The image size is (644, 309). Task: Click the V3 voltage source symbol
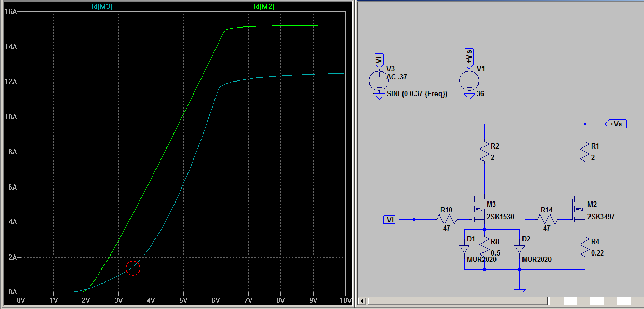379,80
